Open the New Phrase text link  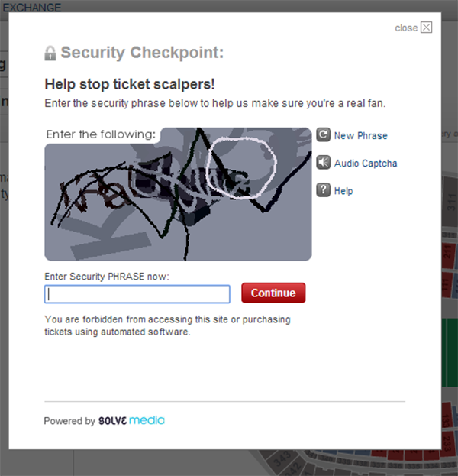[360, 135]
